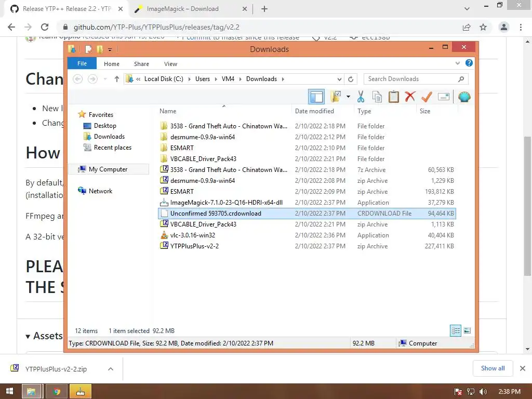Image resolution: width=532 pixels, height=399 pixels.
Task: Open YTPPlusPlus-v2-2.zip download options chevron
Action: point(111,369)
